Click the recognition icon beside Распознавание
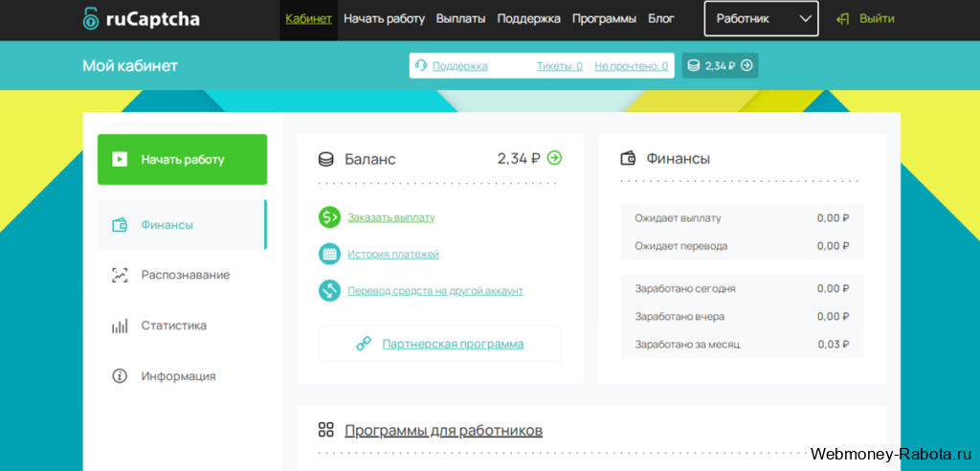 click(120, 275)
